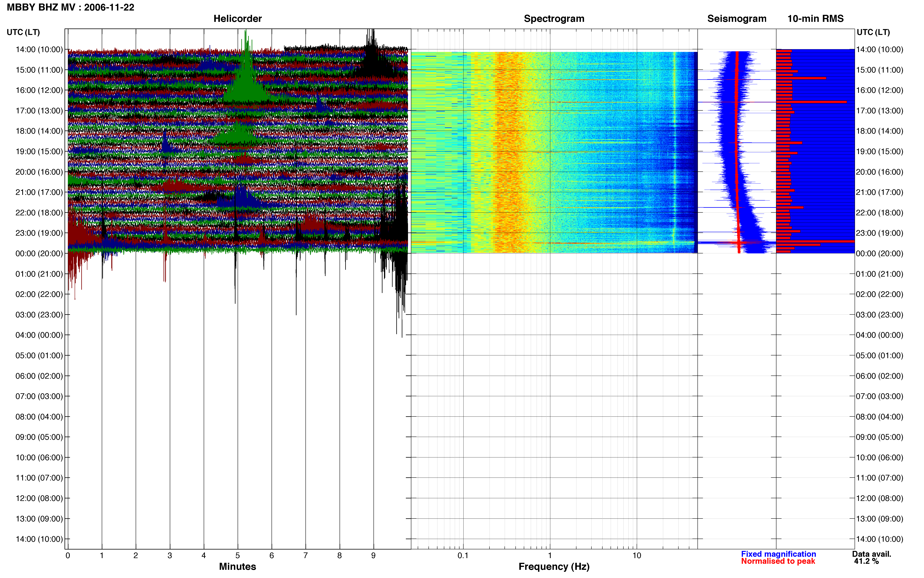Click left time label '17:00 (13:00)'
The height and width of the screenshot is (578, 924).
39,110
